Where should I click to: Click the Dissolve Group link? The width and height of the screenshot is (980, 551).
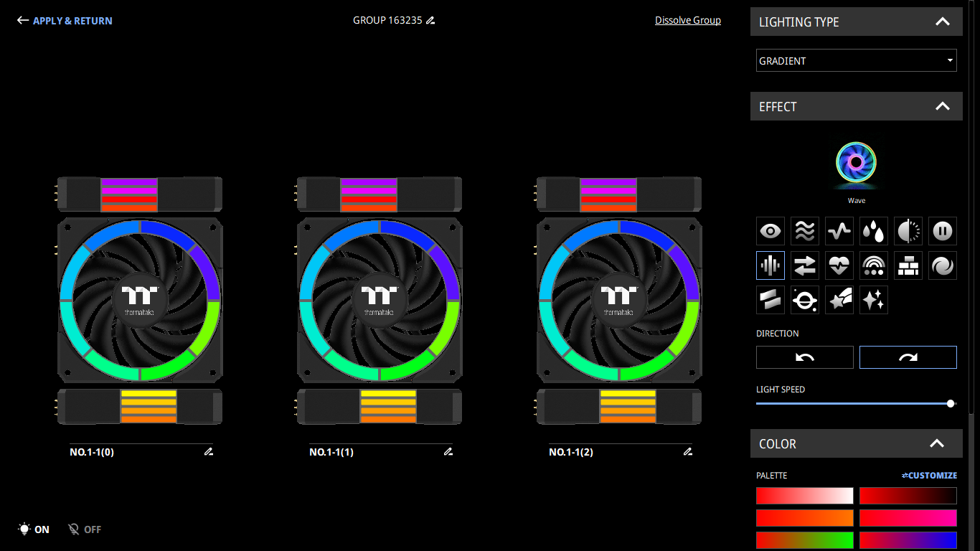[687, 20]
